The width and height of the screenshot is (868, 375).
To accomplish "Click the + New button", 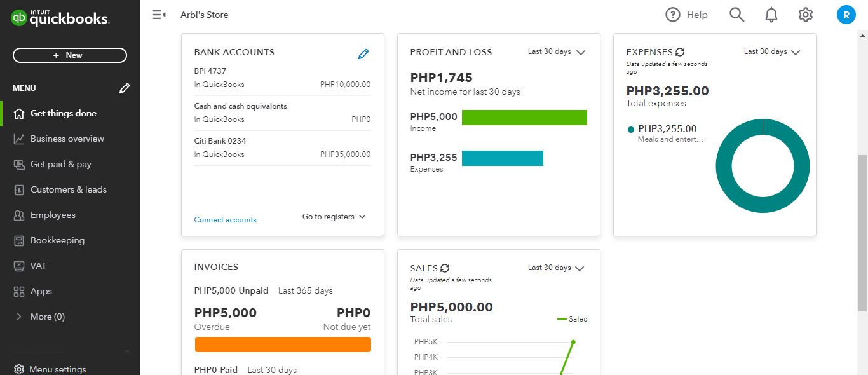I will pyautogui.click(x=70, y=55).
